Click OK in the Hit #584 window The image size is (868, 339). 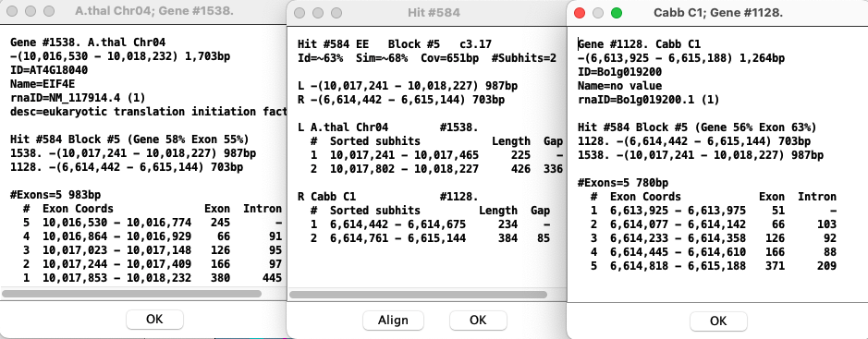[x=478, y=320]
